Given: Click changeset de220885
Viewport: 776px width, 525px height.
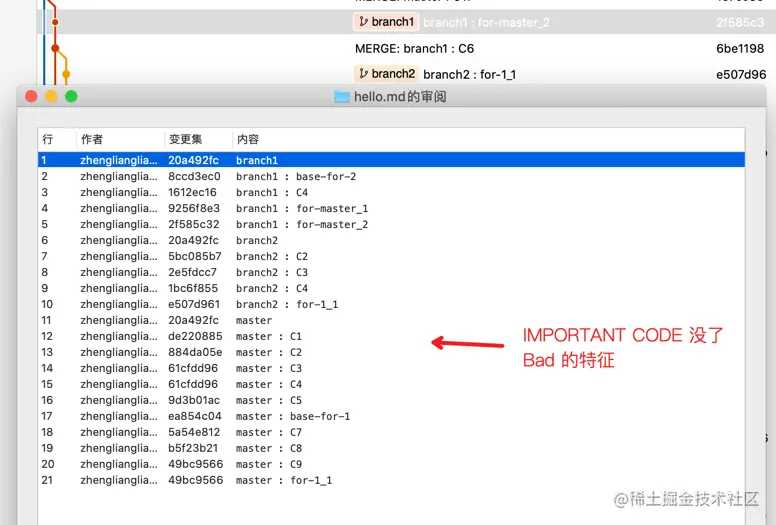Looking at the screenshot, I should pos(195,336).
